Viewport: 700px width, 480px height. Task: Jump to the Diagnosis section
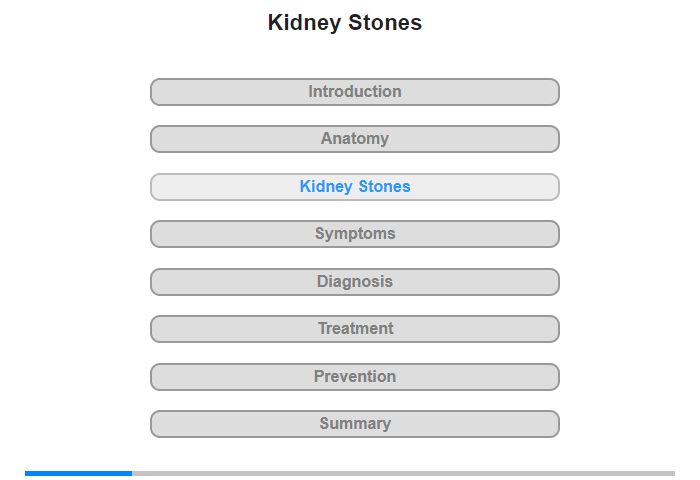[355, 282]
